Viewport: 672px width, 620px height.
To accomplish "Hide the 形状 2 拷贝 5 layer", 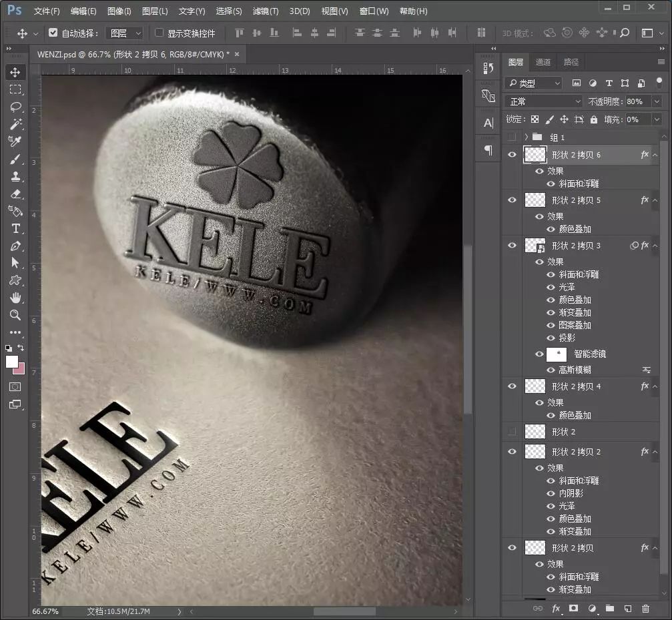I will [512, 200].
